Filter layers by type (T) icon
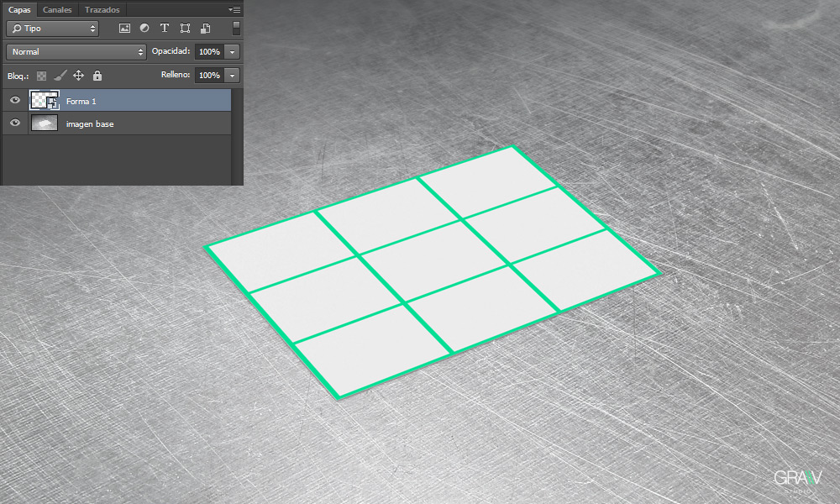Image resolution: width=840 pixels, height=504 pixels. pyautogui.click(x=165, y=28)
